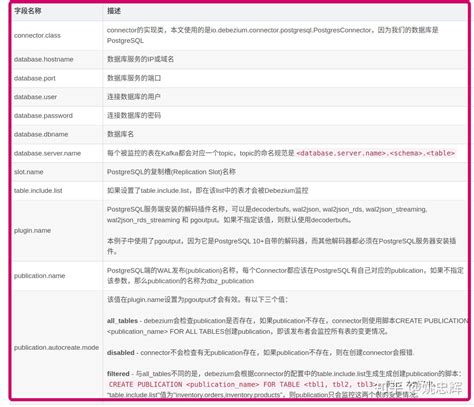Click the connector.class field name cell
The width and height of the screenshot is (474, 407).
point(37,35)
